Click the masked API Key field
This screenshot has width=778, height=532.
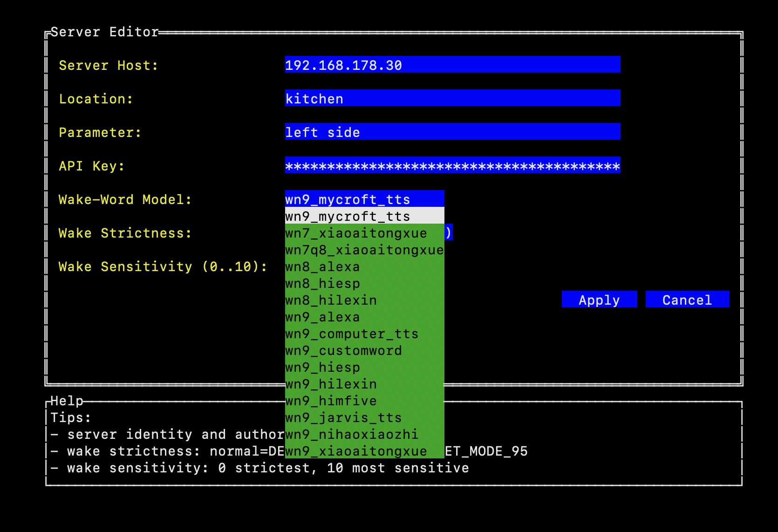tap(452, 165)
